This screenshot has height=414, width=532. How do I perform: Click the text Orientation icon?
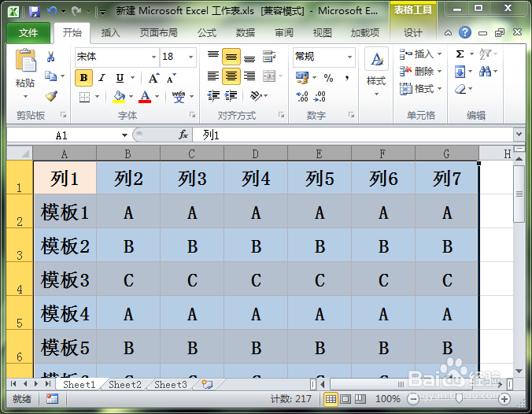[256, 96]
